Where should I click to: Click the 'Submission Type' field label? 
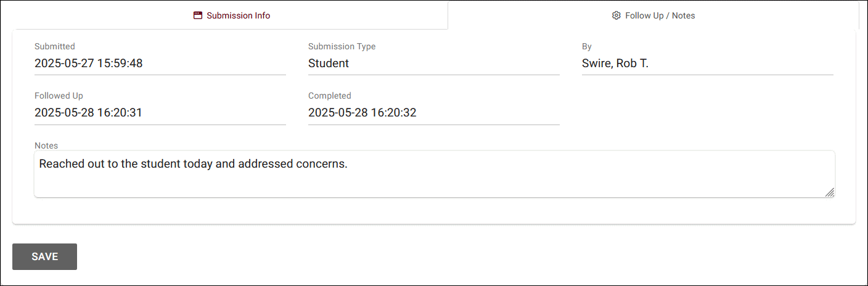pos(342,46)
